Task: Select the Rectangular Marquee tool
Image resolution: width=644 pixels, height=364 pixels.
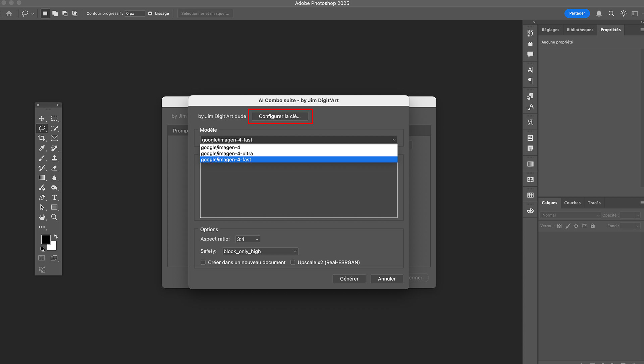Action: pyautogui.click(x=54, y=119)
